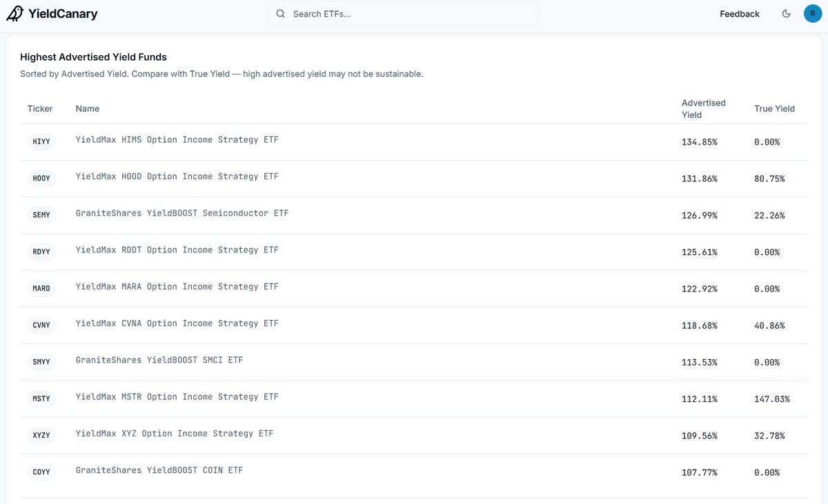The height and width of the screenshot is (504, 828).
Task: Select the HOOY ticker badge
Action: (41, 179)
